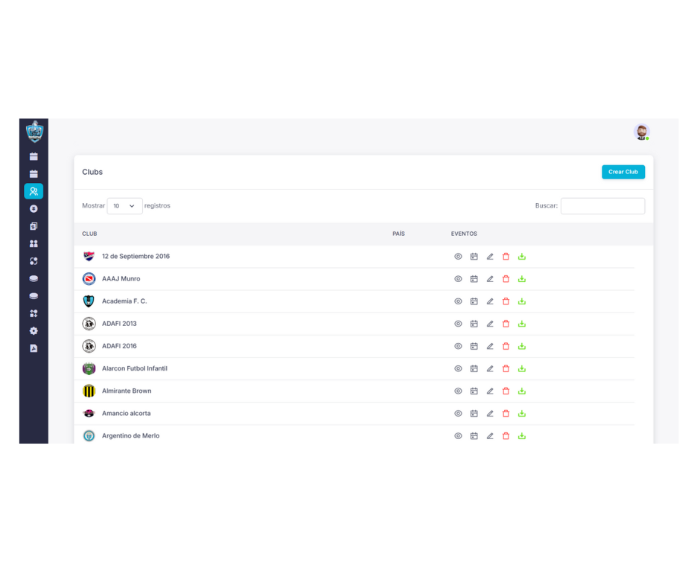700x588 pixels.
Task: Click the eye icon for ADAFI 2016
Action: [x=458, y=346]
